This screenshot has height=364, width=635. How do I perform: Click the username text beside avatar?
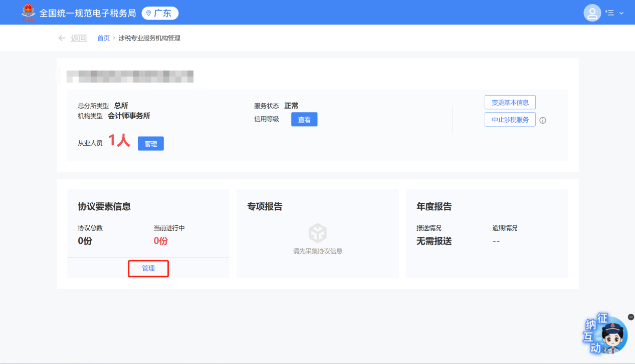pyautogui.click(x=609, y=13)
